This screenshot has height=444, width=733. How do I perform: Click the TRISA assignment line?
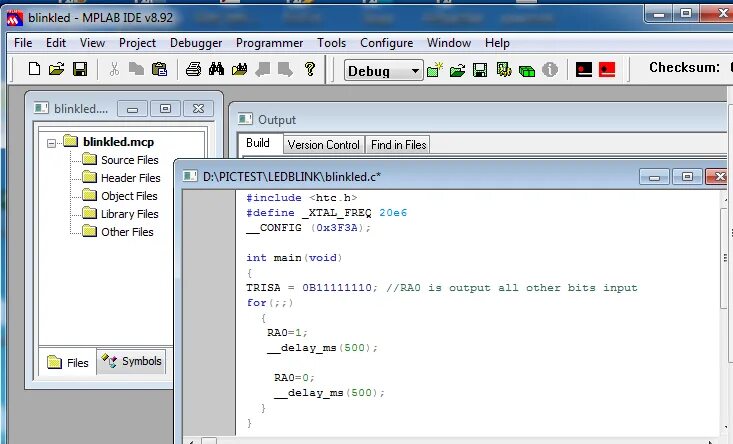click(x=442, y=287)
